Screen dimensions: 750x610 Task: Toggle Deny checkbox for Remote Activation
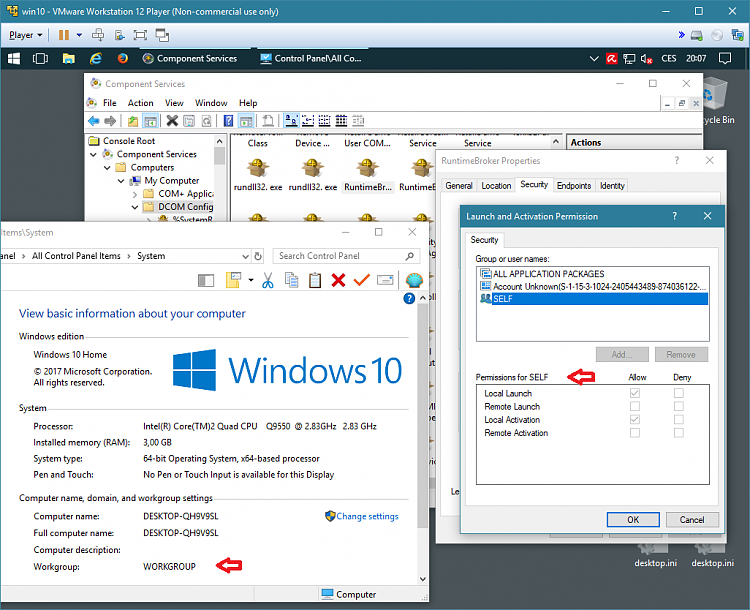click(x=679, y=433)
